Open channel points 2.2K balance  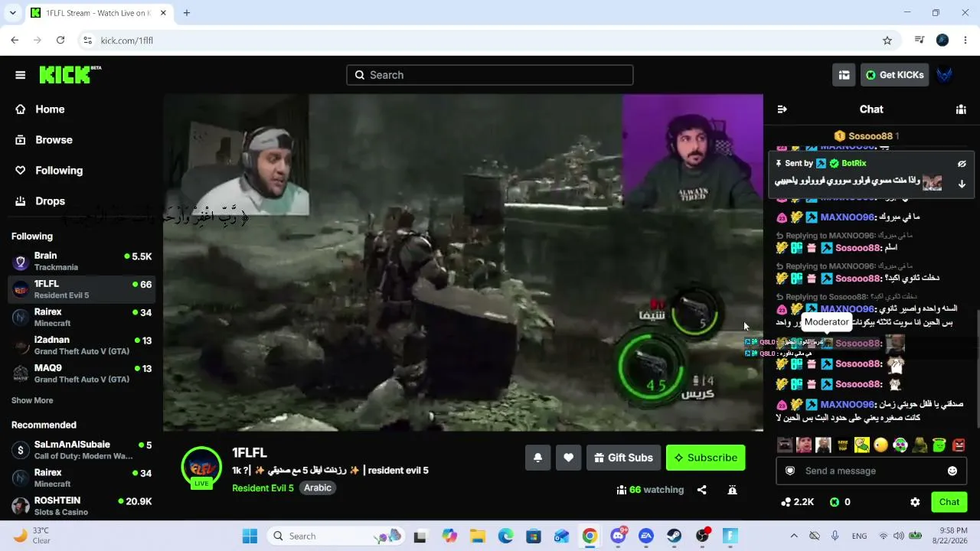tap(797, 502)
